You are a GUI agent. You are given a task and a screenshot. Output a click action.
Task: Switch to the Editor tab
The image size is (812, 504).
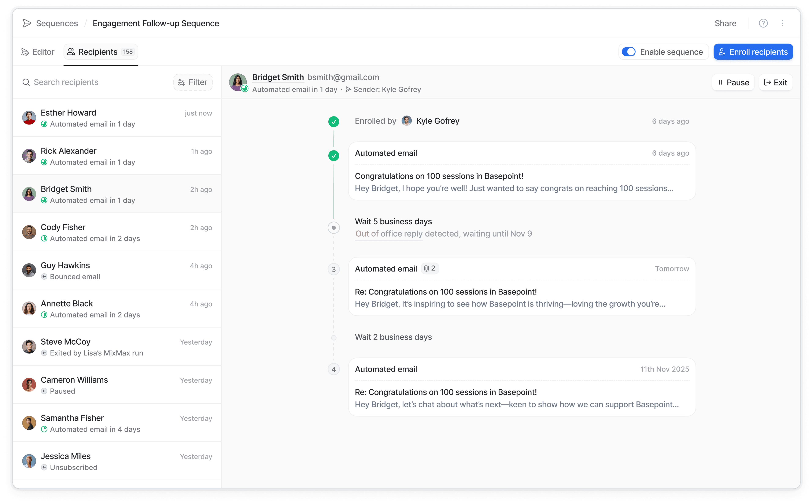pos(38,52)
